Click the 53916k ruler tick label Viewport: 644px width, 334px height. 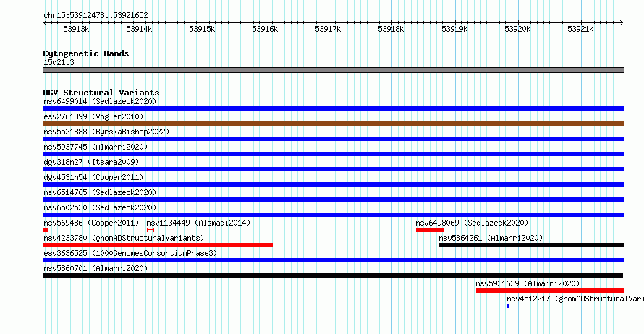click(265, 29)
